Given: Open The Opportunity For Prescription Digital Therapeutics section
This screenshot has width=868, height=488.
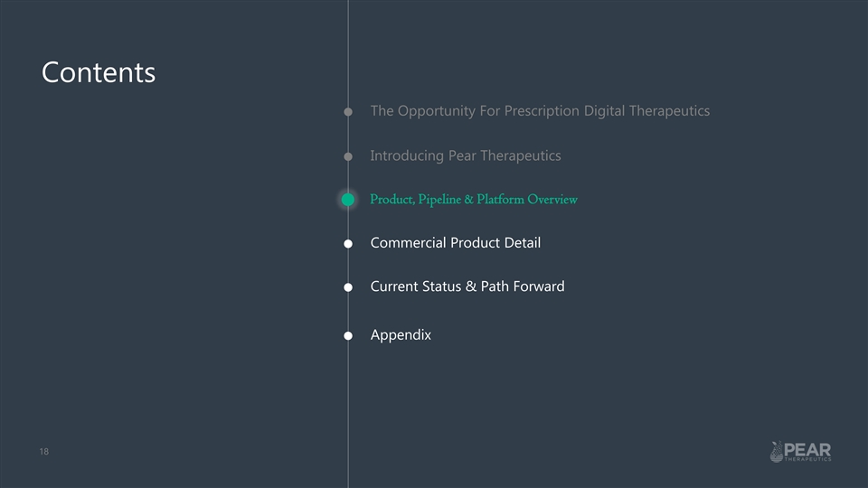Looking at the screenshot, I should point(540,111).
